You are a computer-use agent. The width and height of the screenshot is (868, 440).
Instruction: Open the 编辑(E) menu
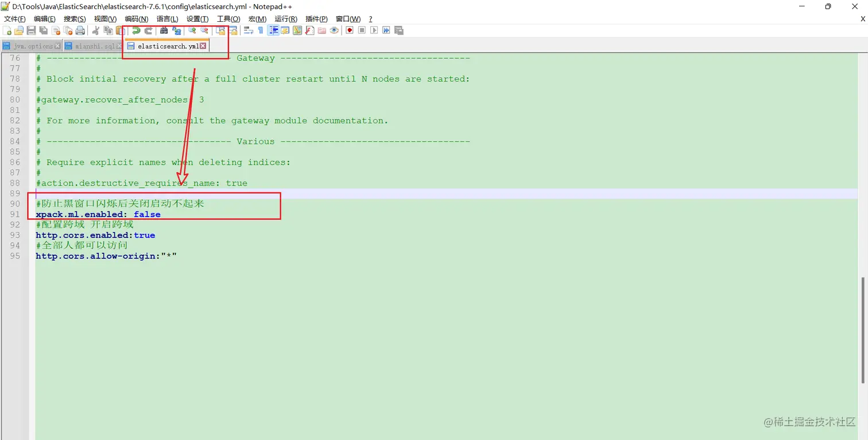pos(45,19)
